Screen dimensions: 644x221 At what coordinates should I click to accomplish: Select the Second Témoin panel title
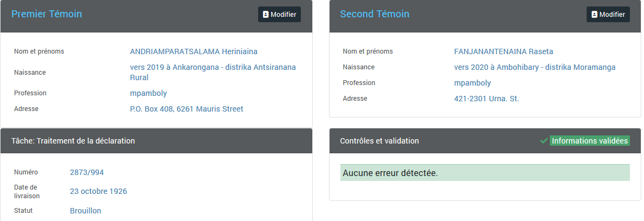point(374,14)
